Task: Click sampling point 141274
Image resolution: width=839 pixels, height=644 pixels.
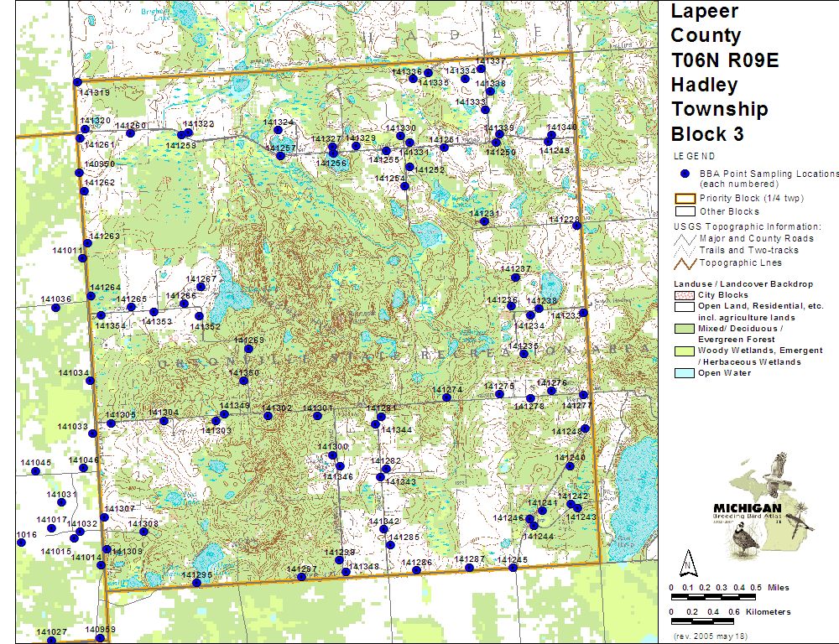Action: [x=446, y=397]
